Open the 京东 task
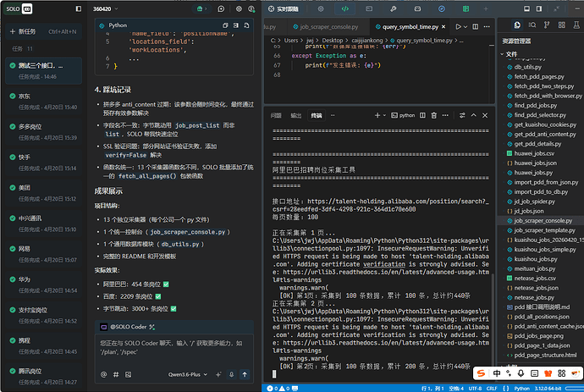 click(43, 102)
